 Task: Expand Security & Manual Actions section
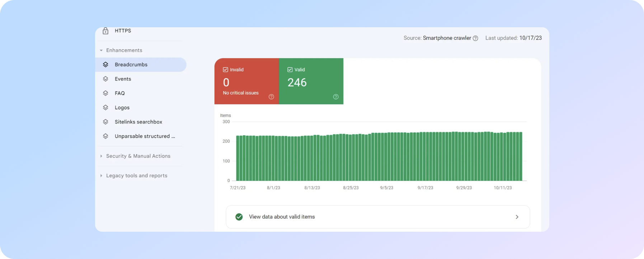point(101,156)
